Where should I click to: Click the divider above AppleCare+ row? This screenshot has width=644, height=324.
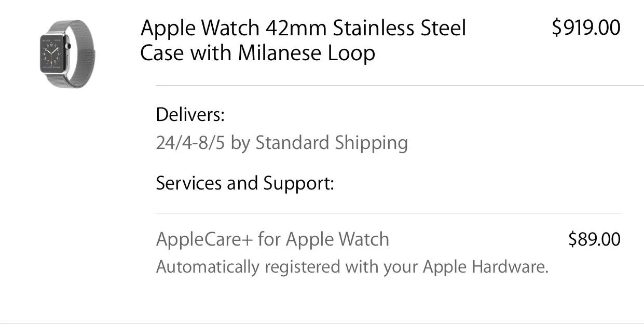[x=388, y=213]
